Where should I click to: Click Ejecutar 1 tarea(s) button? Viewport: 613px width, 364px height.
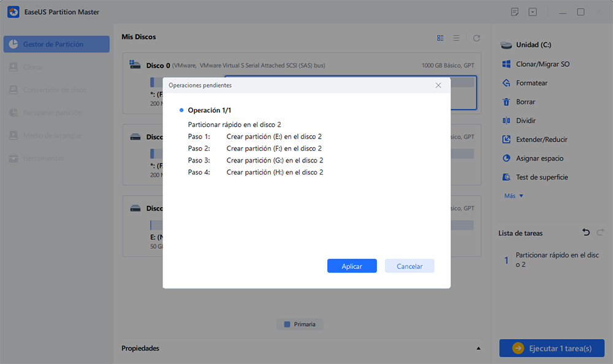click(x=552, y=348)
